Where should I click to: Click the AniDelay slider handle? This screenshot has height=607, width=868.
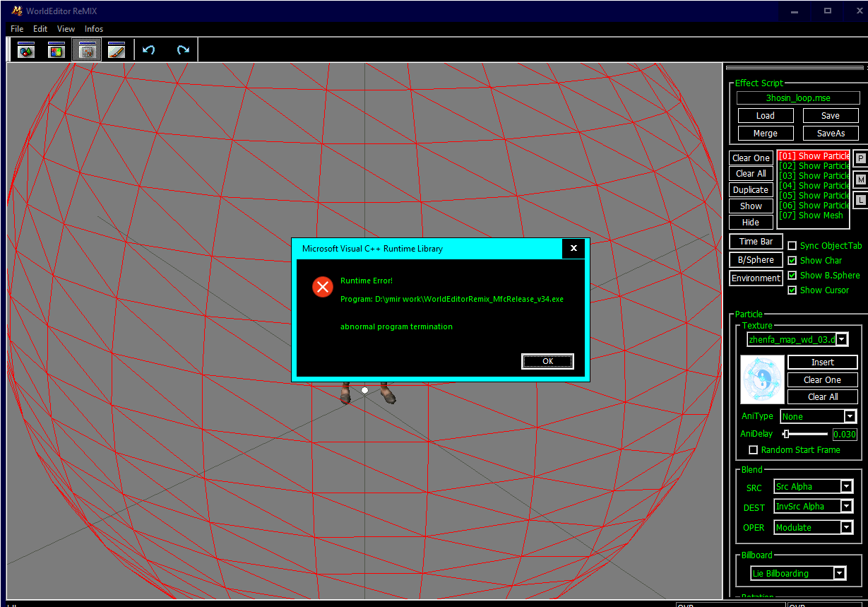786,434
